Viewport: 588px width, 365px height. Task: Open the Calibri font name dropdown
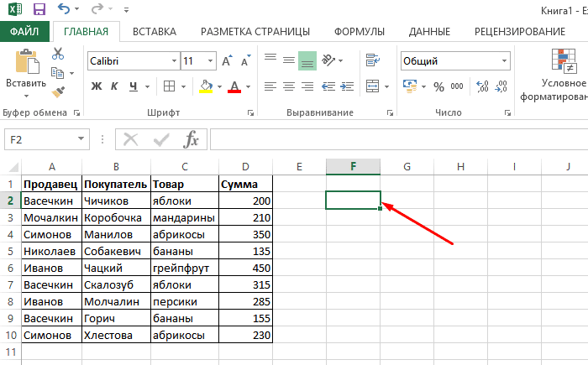tap(173, 61)
